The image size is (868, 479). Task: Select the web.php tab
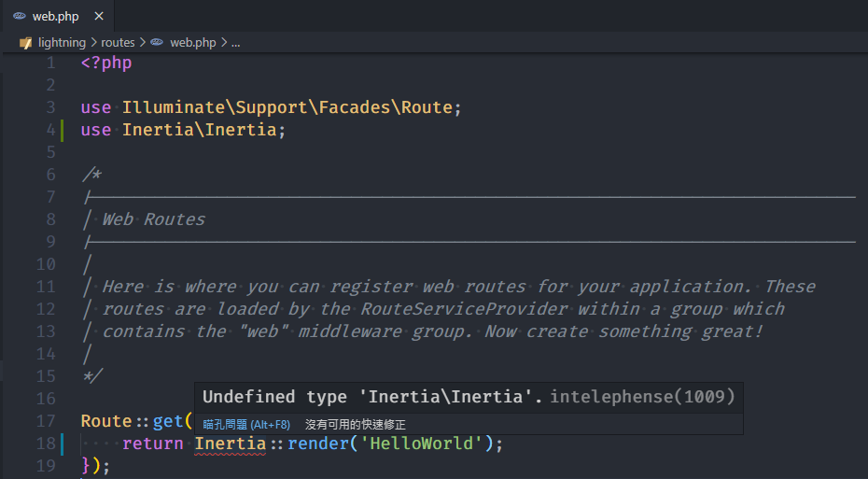pyautogui.click(x=55, y=17)
